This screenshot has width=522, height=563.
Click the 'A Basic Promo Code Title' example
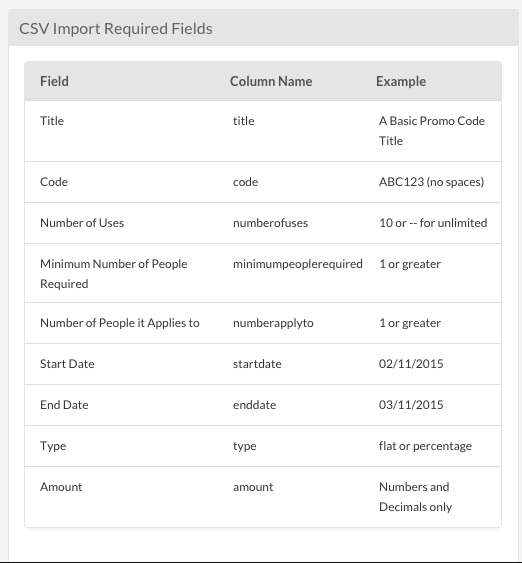[x=432, y=131]
